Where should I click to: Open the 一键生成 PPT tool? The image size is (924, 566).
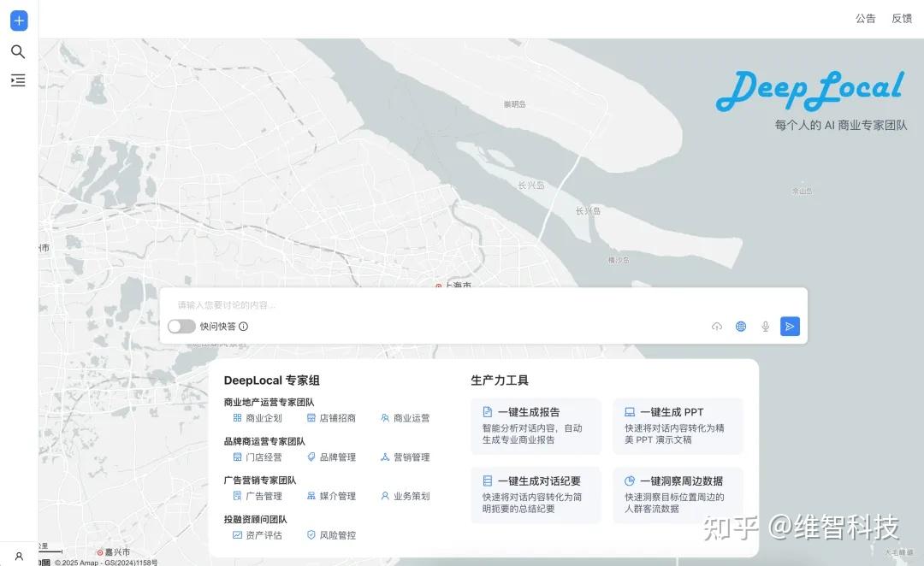pos(677,425)
